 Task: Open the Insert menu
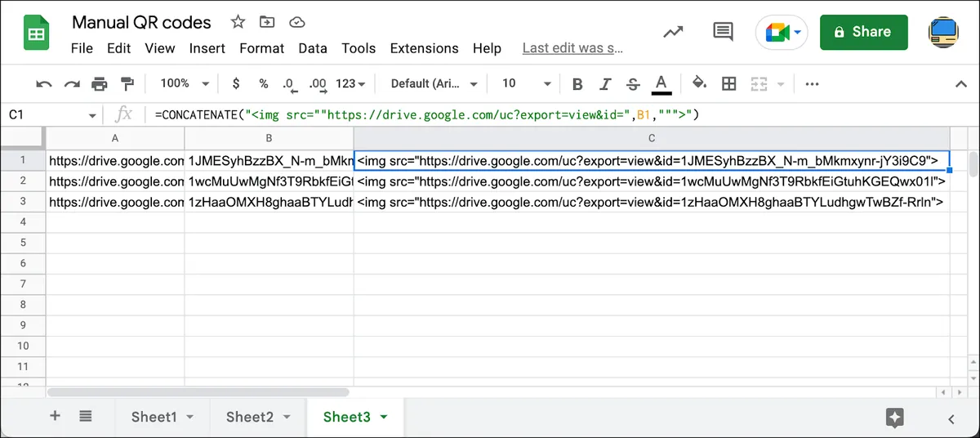pyautogui.click(x=207, y=48)
